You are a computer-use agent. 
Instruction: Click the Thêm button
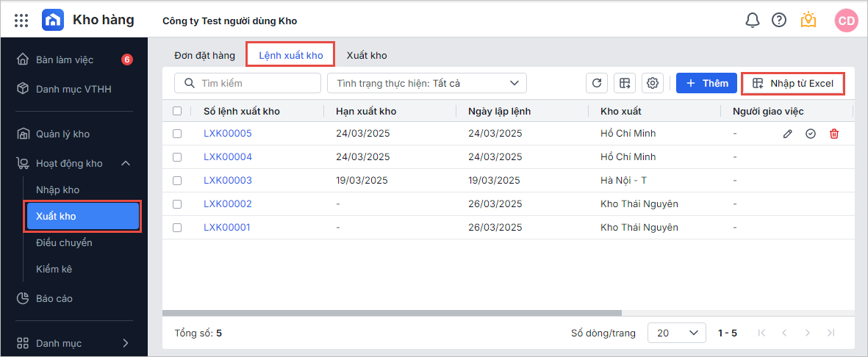[706, 83]
